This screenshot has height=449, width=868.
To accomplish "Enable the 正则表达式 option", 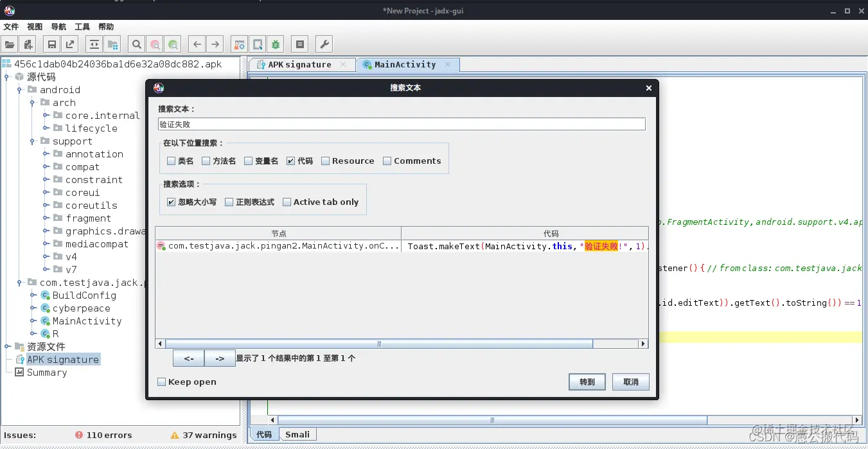I will coord(229,202).
